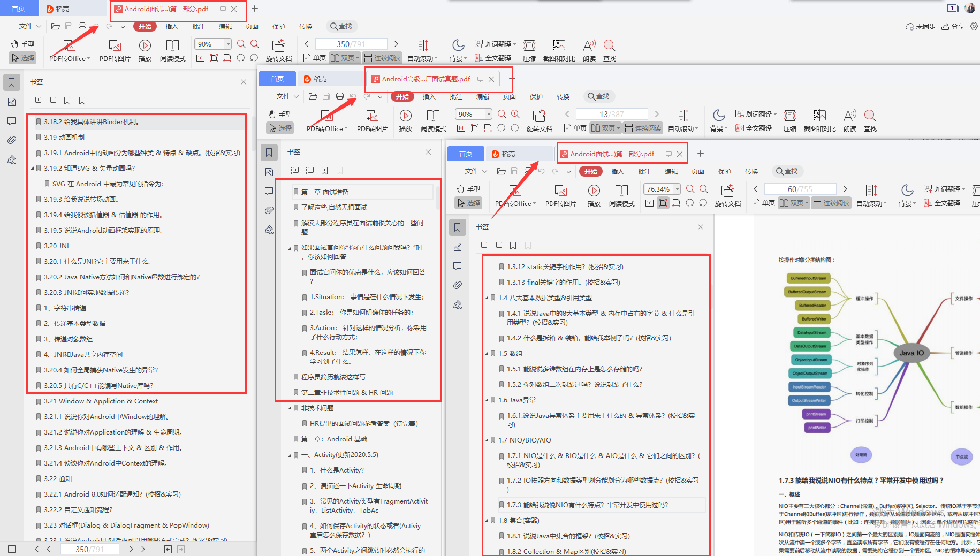980x556 pixels.
Task: Click 未同步 sync button at top right
Action: tap(920, 26)
